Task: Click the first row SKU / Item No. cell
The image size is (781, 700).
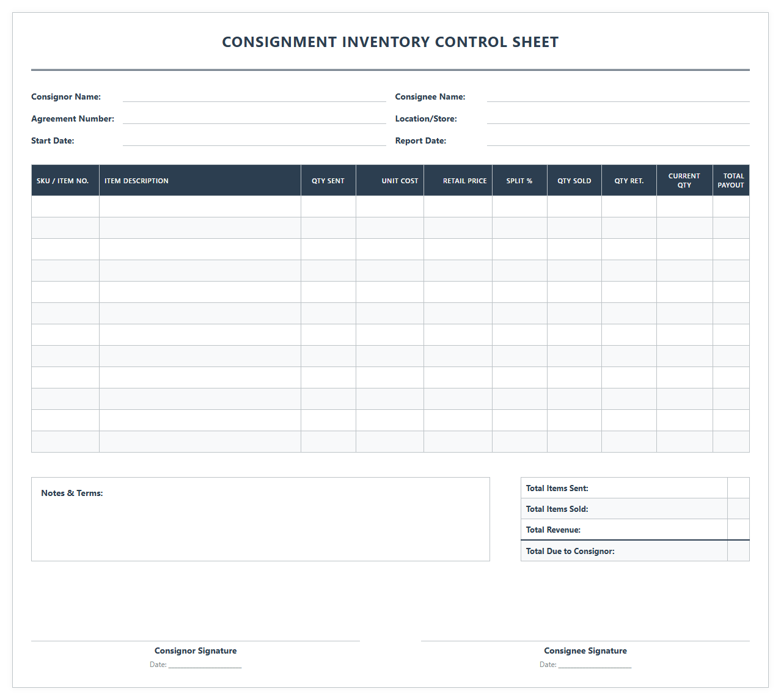Action: [65, 206]
